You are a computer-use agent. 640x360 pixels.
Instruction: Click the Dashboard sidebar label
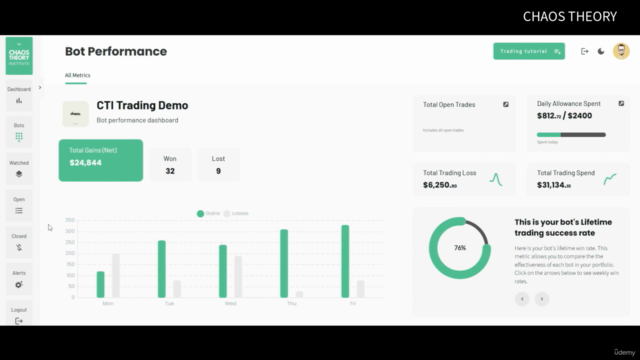tap(19, 89)
